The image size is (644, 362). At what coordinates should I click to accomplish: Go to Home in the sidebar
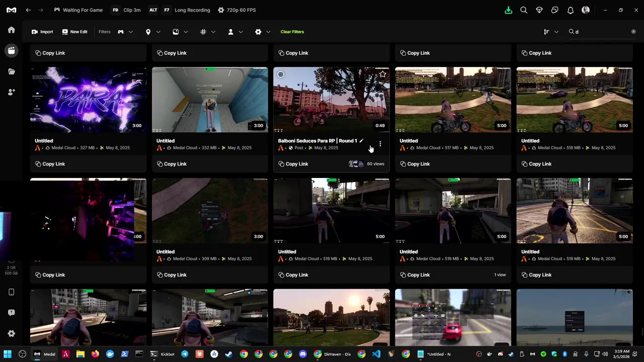click(x=12, y=30)
